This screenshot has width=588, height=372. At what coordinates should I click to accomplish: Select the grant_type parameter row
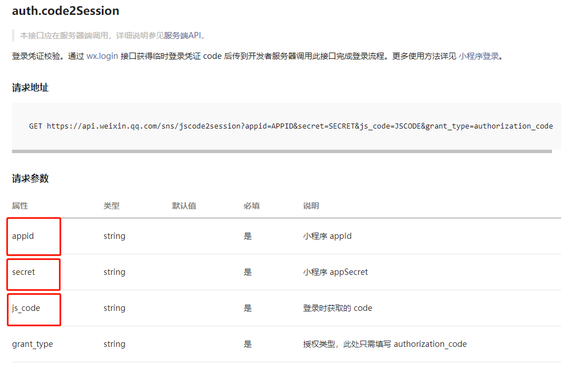[32, 343]
